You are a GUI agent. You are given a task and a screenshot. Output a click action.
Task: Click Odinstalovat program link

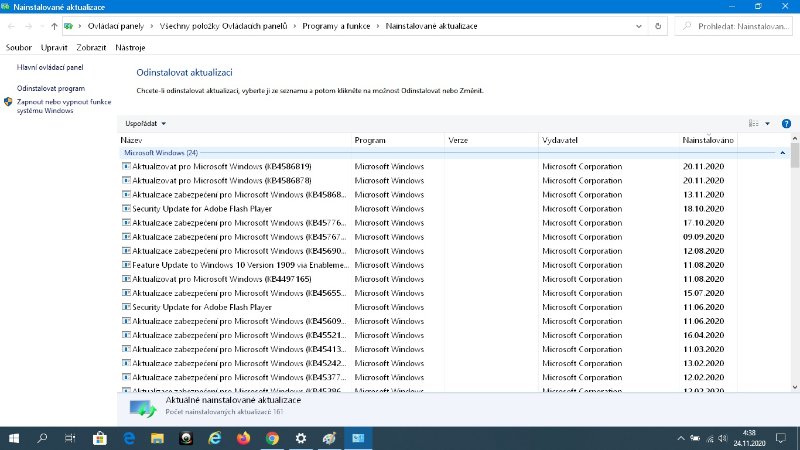(x=51, y=88)
